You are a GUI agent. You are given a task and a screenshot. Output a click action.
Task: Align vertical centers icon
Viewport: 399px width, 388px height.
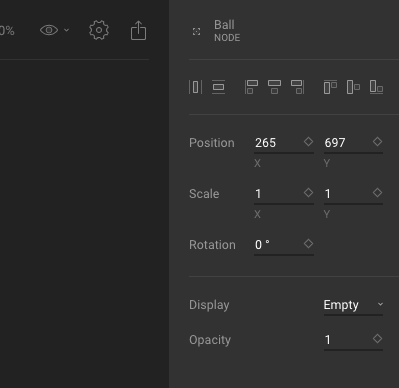point(353,87)
